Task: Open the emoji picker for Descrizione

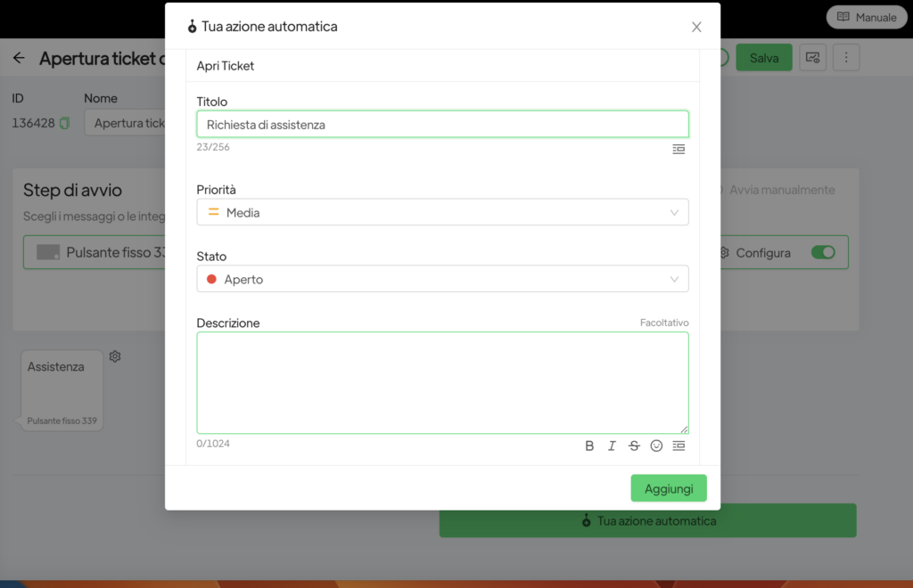Action: [x=656, y=445]
